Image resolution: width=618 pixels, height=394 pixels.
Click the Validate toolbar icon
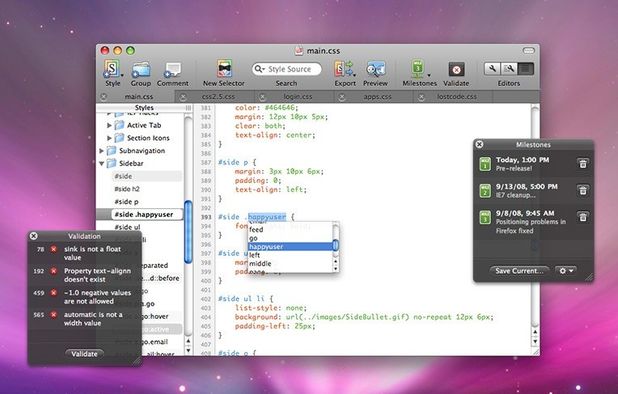456,70
